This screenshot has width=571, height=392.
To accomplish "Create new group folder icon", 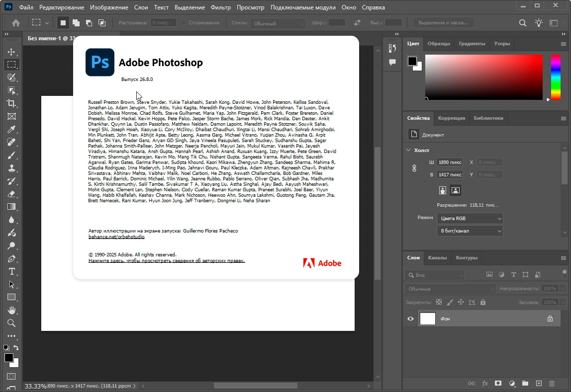I will coord(525,383).
